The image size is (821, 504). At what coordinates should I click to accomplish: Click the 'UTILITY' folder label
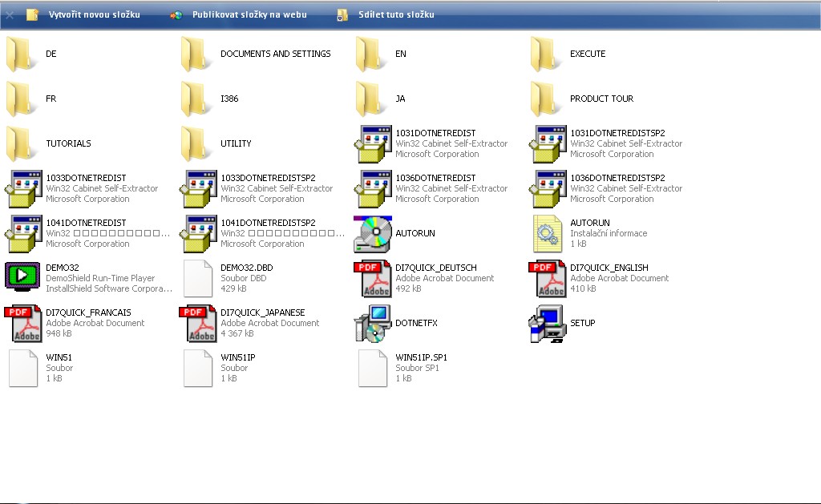click(237, 144)
